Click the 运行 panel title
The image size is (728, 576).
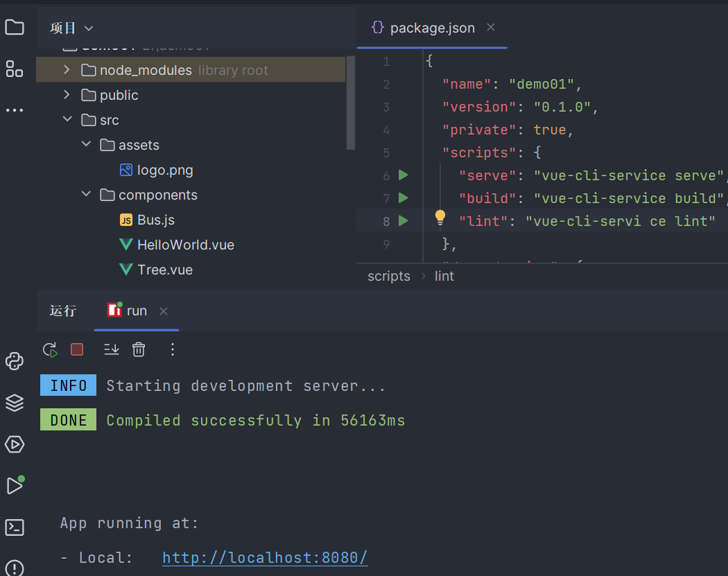[x=62, y=311]
